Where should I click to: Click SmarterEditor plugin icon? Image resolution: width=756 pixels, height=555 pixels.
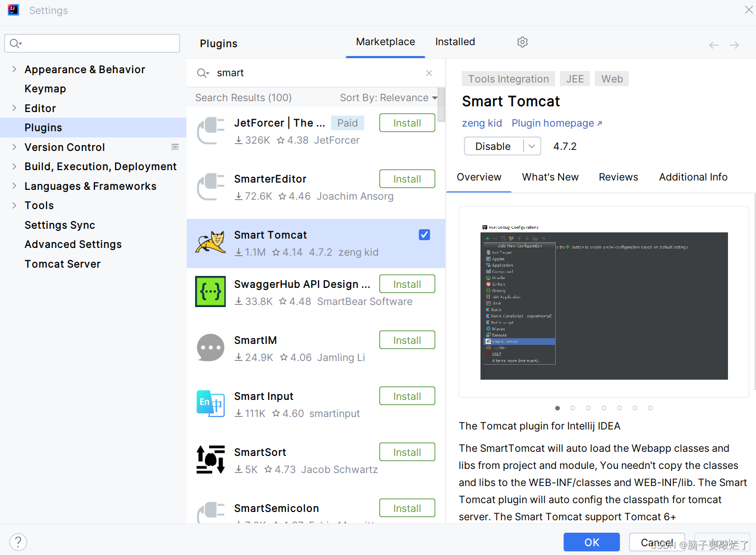coord(211,187)
